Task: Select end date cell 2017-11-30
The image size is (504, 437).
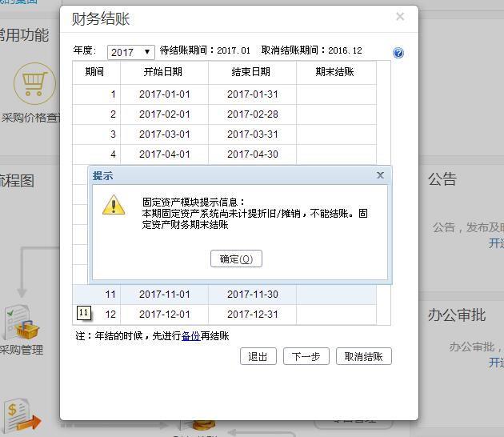Action: (252, 295)
